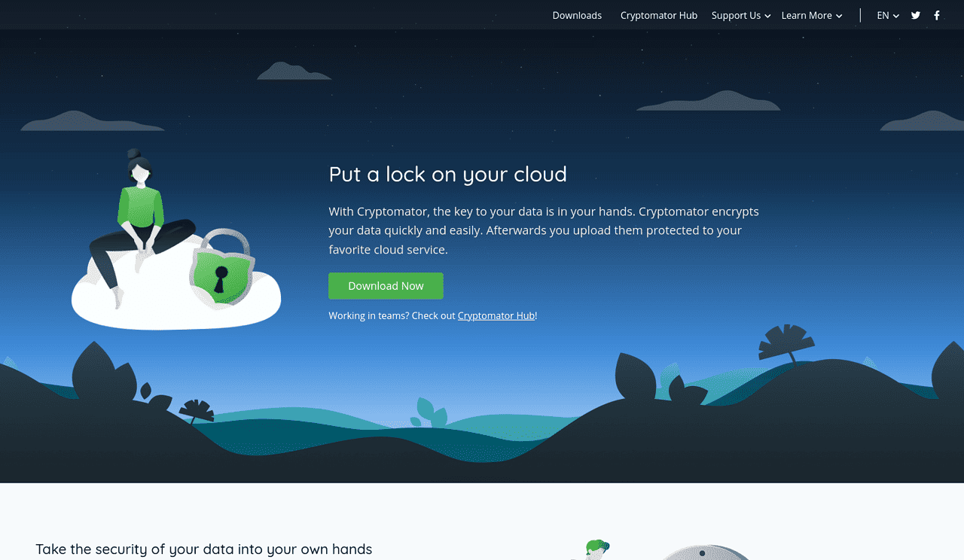Image resolution: width=964 pixels, height=560 pixels.
Task: Expand the Support Us dropdown menu
Action: [741, 15]
